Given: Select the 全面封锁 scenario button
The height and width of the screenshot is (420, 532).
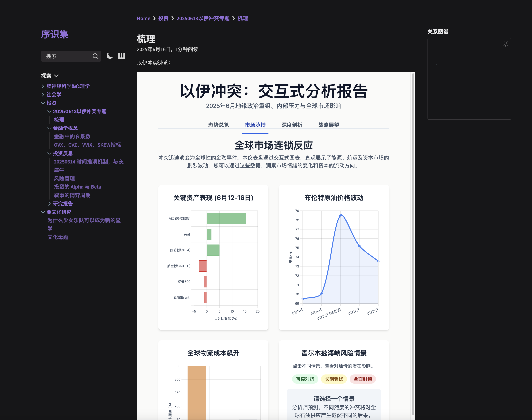Looking at the screenshot, I should point(363,379).
